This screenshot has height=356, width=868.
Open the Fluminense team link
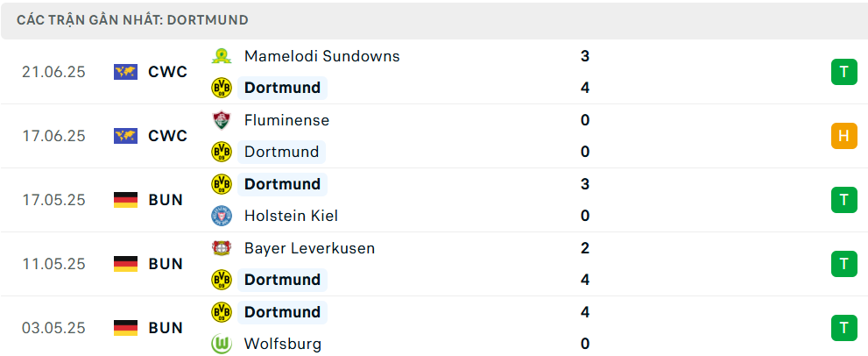(x=286, y=120)
